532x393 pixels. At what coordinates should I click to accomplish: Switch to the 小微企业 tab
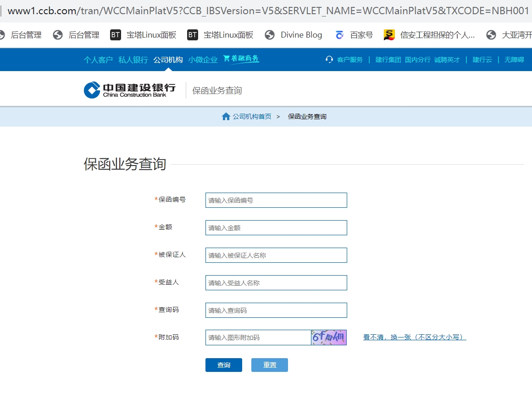[x=203, y=60]
